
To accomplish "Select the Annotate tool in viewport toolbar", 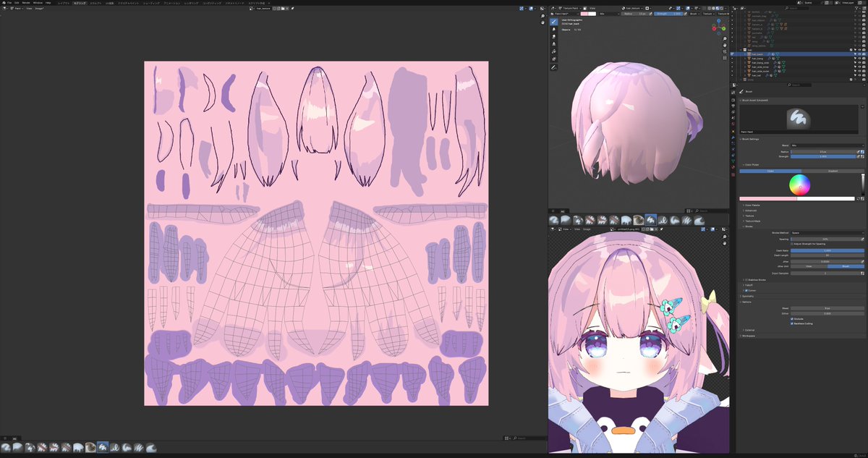I will click(553, 67).
